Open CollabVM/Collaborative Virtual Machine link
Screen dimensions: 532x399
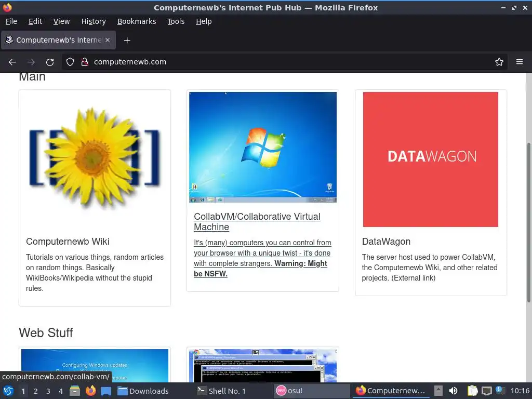coord(257,222)
